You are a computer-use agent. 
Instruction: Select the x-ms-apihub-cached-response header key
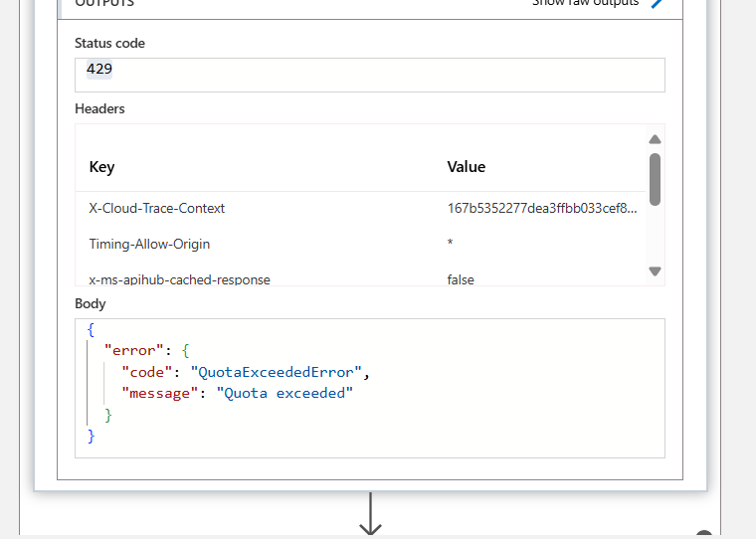(x=179, y=279)
